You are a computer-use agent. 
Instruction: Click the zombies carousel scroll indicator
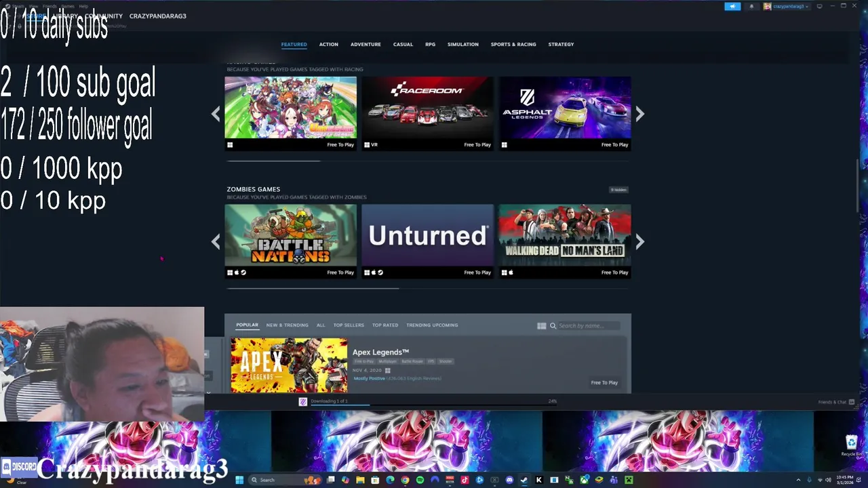[313, 288]
